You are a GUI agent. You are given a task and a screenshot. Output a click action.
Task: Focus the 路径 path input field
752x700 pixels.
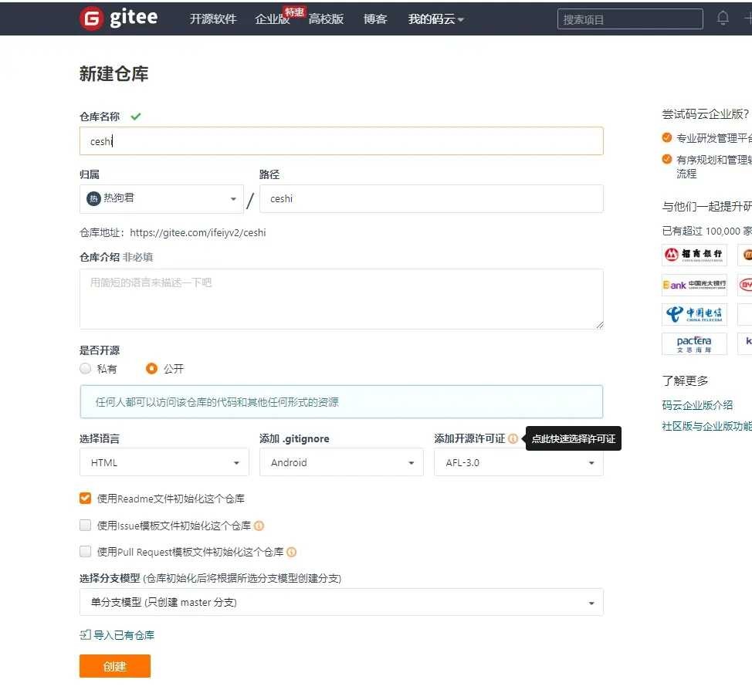point(431,198)
